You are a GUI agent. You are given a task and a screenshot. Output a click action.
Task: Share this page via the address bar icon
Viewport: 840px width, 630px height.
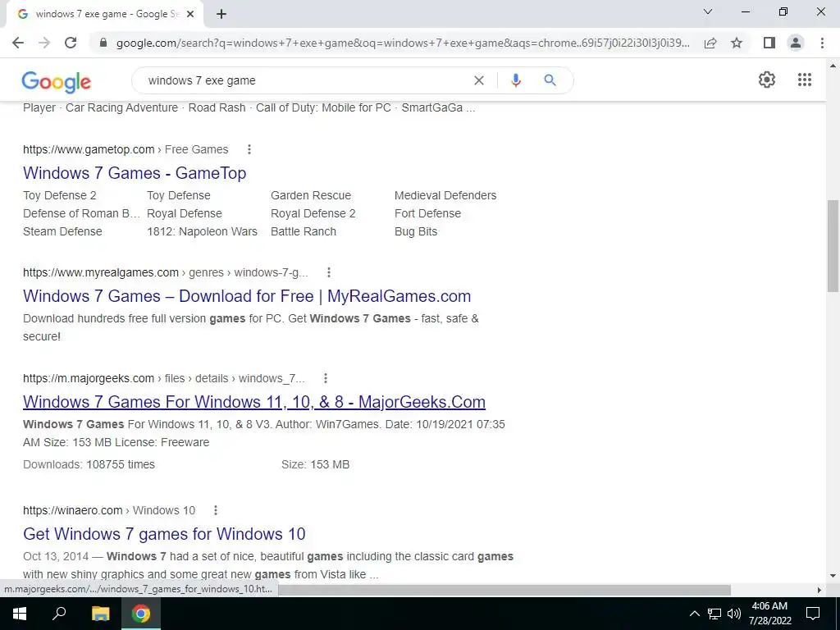(710, 43)
